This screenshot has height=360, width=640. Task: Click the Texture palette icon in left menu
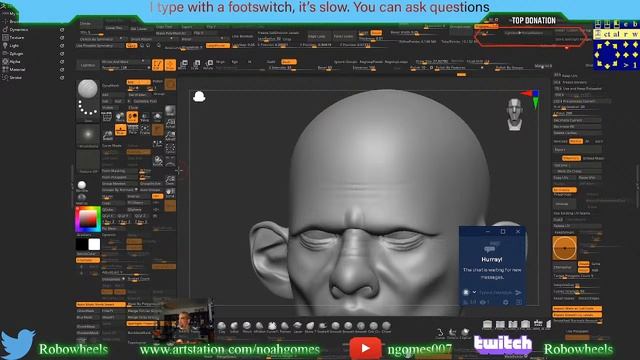5,38
